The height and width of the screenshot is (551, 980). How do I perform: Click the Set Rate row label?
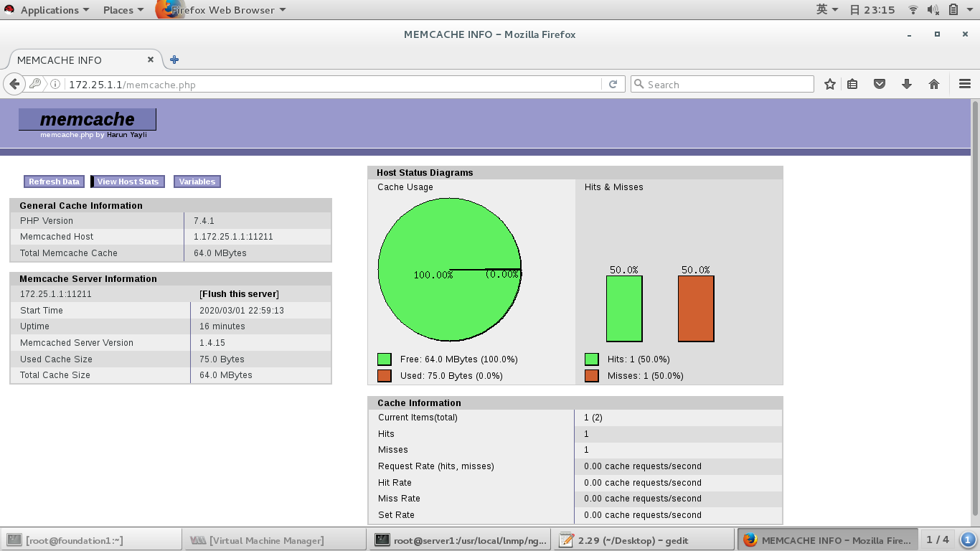(x=396, y=515)
